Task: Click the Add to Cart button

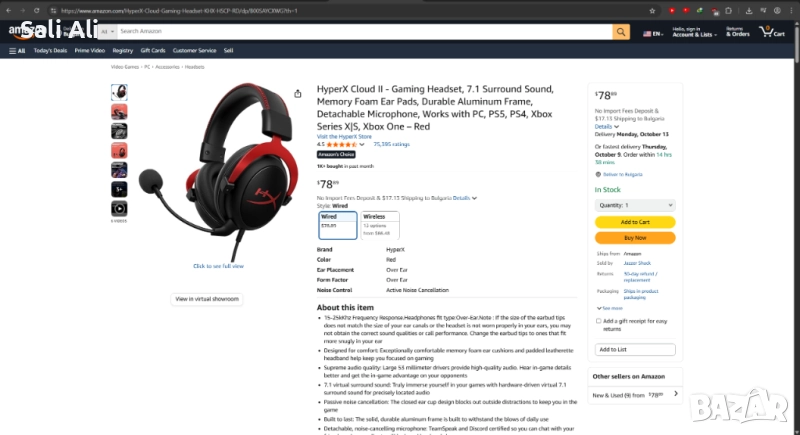Action: tap(635, 222)
